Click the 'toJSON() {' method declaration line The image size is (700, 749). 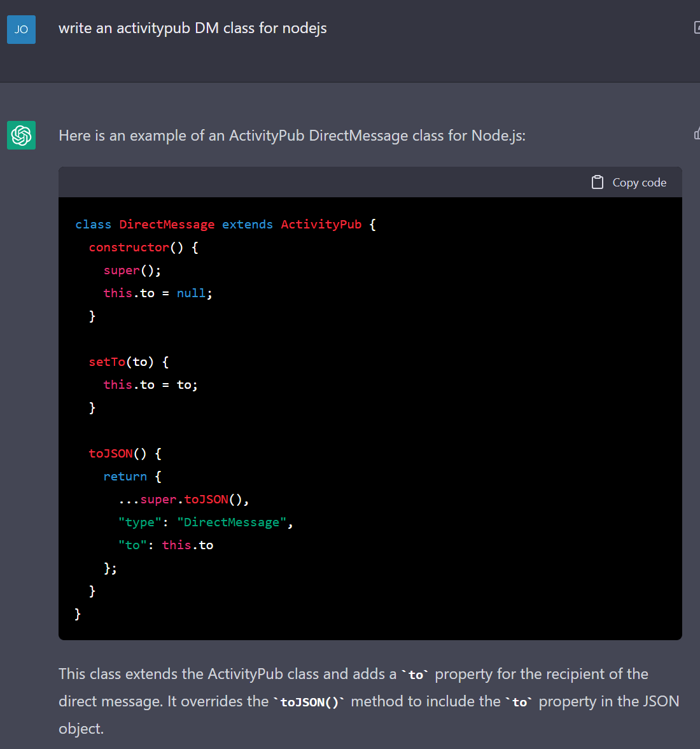[x=125, y=453]
